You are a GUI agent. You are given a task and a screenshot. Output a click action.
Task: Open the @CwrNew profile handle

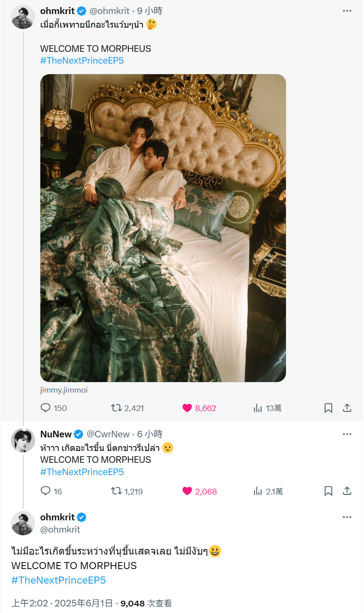coord(108,434)
